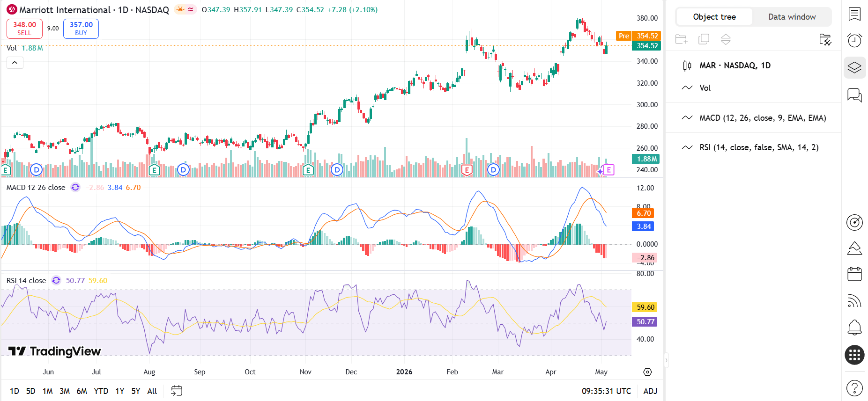Click the 348.00 SELL button
The image size is (868, 401).
24,29
